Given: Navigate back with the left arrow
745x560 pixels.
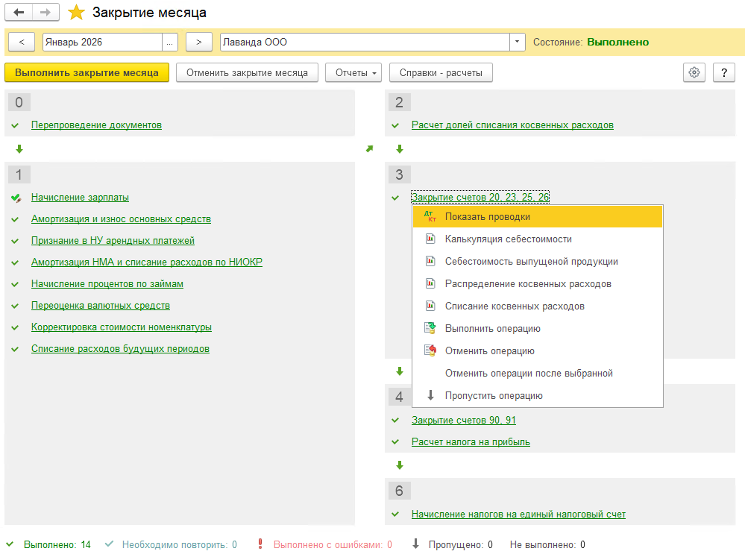Looking at the screenshot, I should [x=19, y=13].
